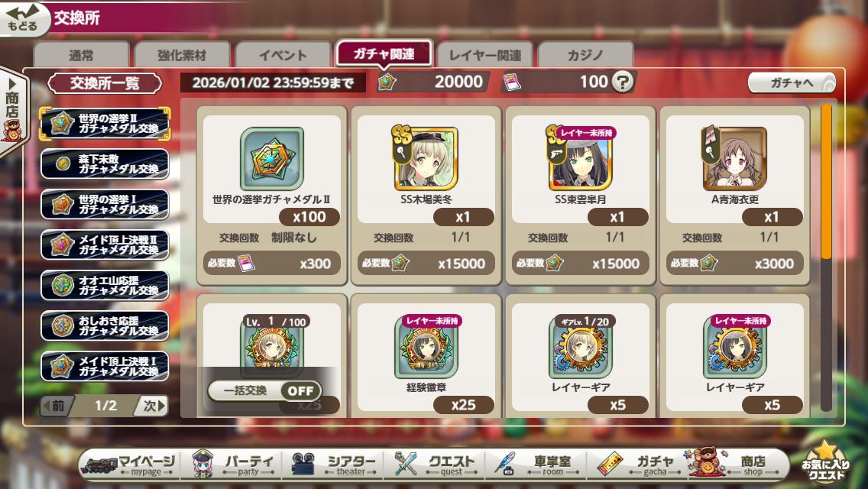Select オオエ山応援 ガチャメダル交換 entry

pyautogui.click(x=105, y=285)
